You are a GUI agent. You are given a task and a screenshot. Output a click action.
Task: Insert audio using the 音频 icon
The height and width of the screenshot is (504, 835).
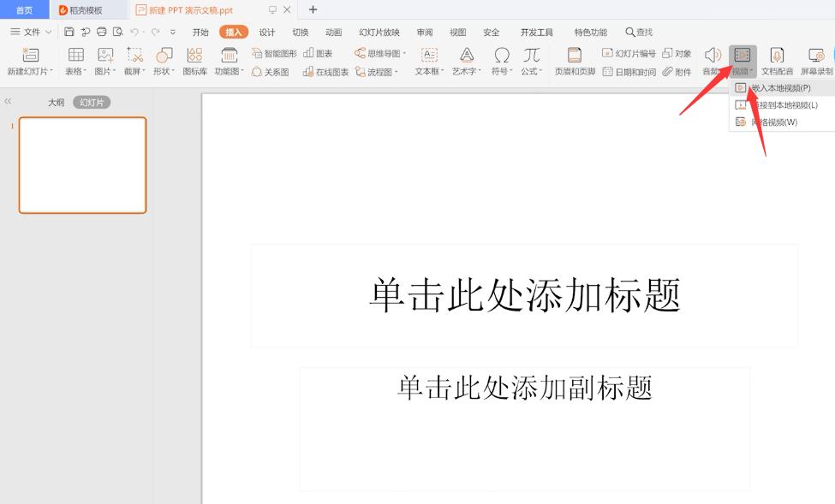pyautogui.click(x=713, y=53)
